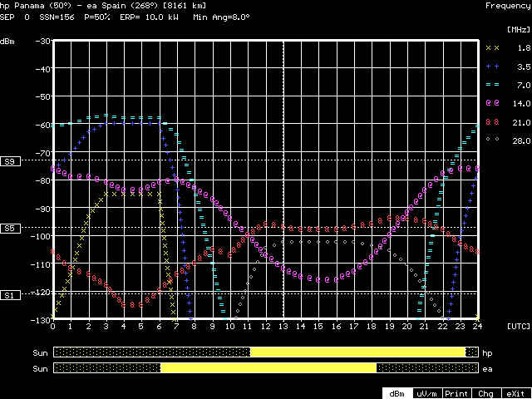Click the hp Sun daylight bar
532x399 pixels.
tap(266, 352)
